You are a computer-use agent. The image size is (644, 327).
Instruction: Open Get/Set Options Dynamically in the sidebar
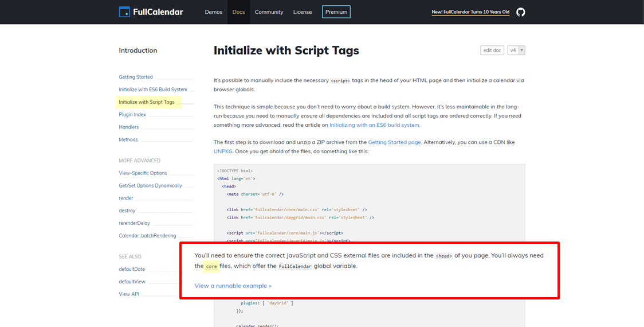tap(150, 185)
